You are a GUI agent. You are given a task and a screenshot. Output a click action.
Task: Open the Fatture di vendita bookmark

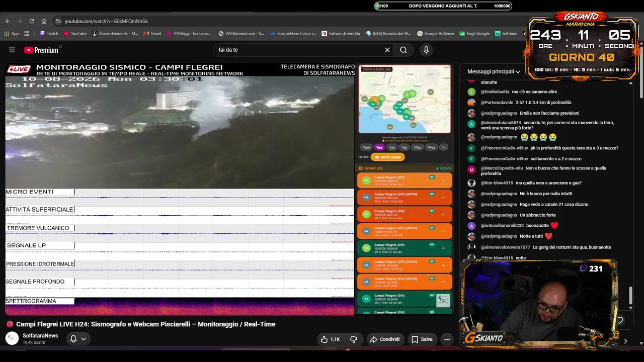[x=341, y=34]
